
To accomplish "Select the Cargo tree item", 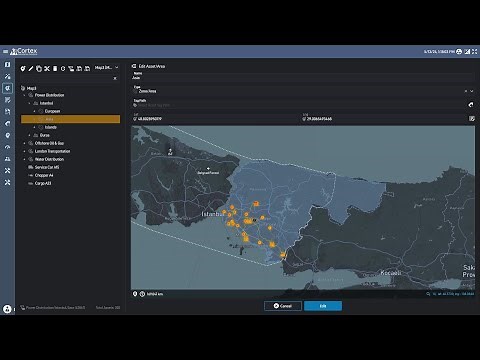I will [43, 183].
